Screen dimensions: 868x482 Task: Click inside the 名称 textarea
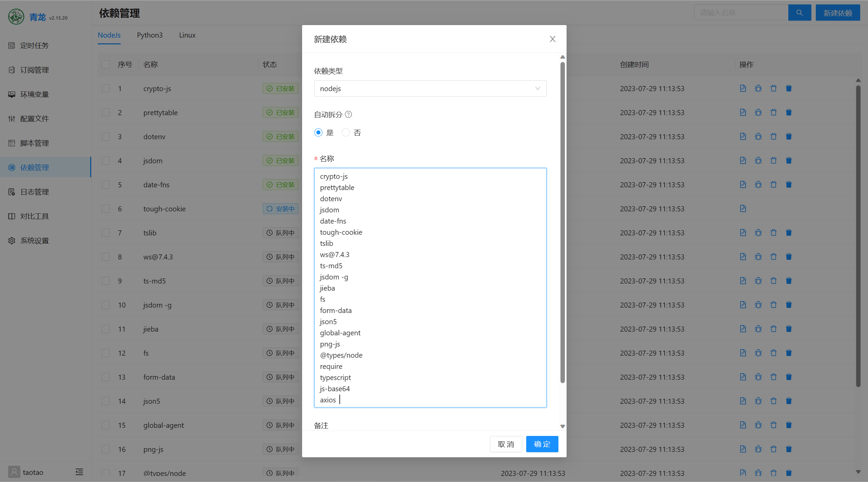pyautogui.click(x=430, y=287)
